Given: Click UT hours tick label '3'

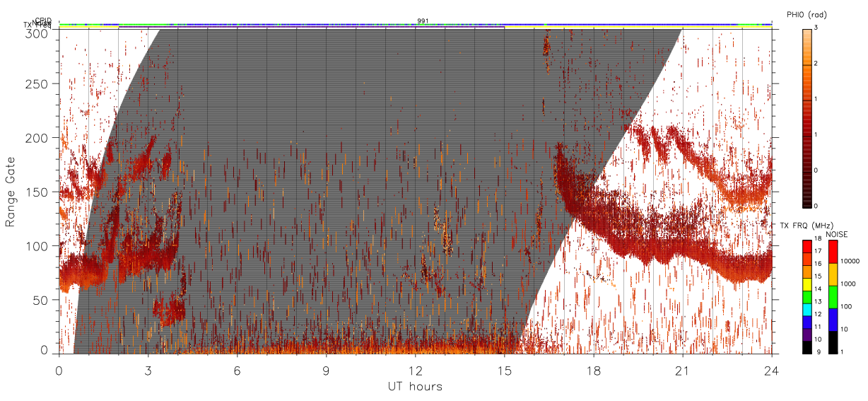Looking at the screenshot, I should [148, 370].
